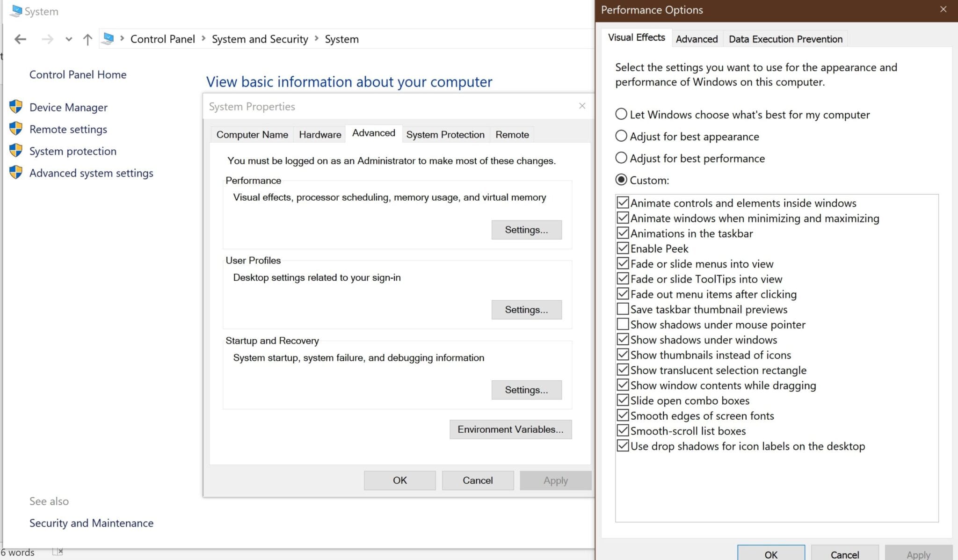The width and height of the screenshot is (958, 560).
Task: Uncheck Enable Peek option
Action: tap(623, 248)
